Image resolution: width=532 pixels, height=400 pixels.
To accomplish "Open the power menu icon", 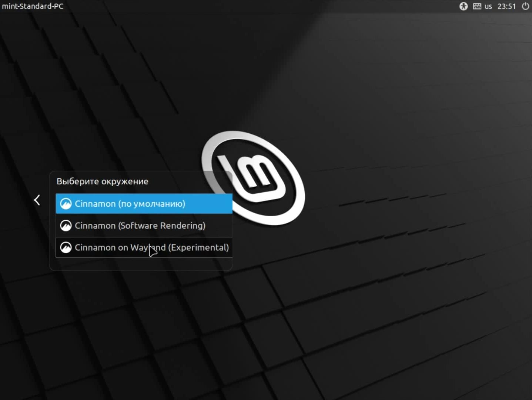I will coord(525,6).
